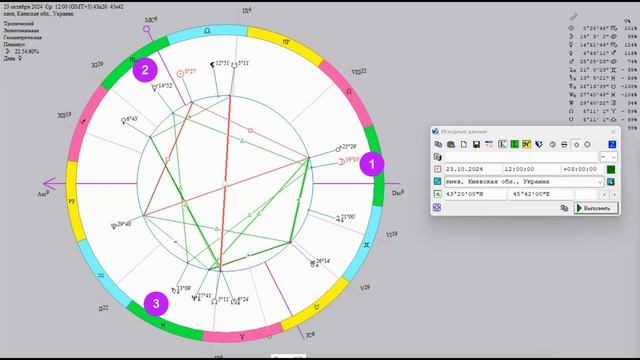Click the blue Z icon in dialog
Viewport: 640px width, 360px height.
coord(612,144)
